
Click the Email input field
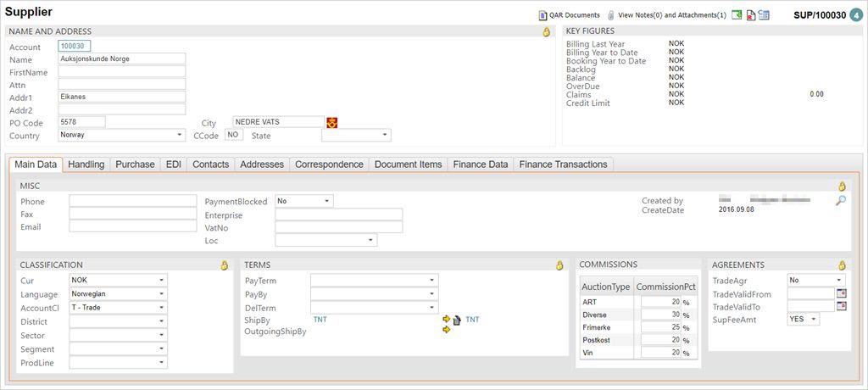[133, 227]
